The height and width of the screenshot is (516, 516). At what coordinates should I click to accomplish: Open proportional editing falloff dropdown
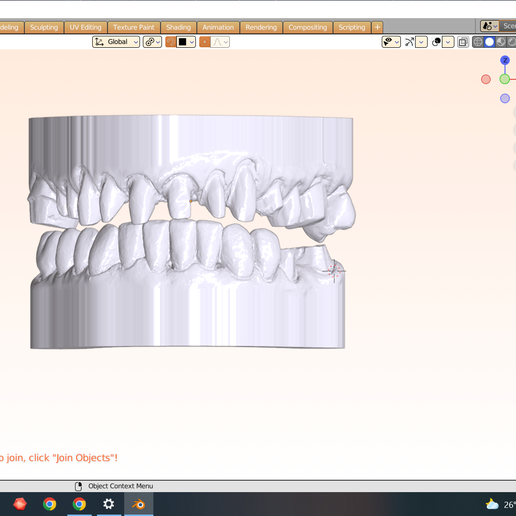point(220,42)
